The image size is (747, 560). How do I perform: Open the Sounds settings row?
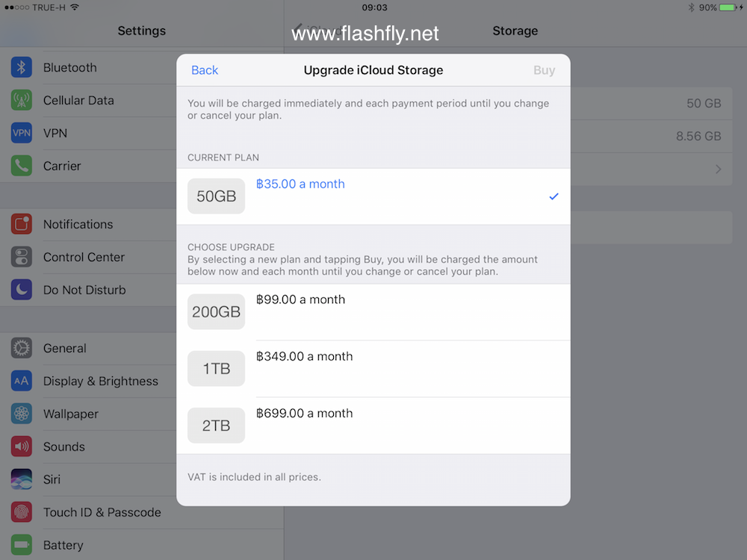64,447
